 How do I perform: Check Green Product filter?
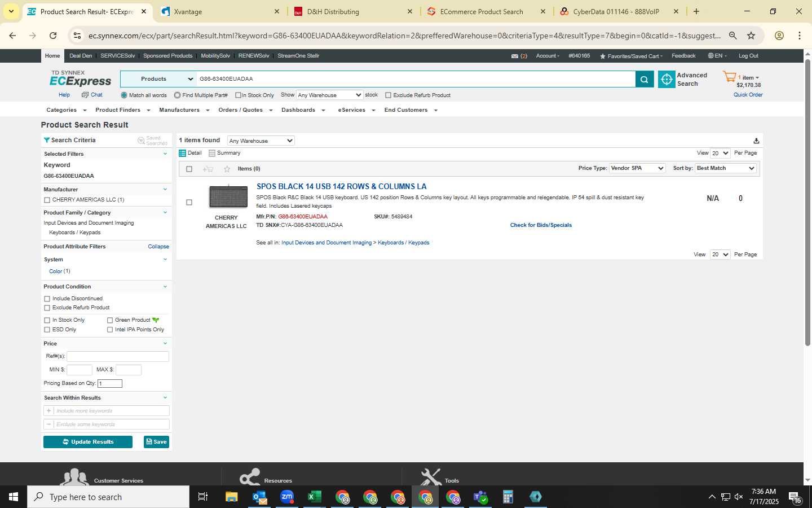[x=110, y=320]
